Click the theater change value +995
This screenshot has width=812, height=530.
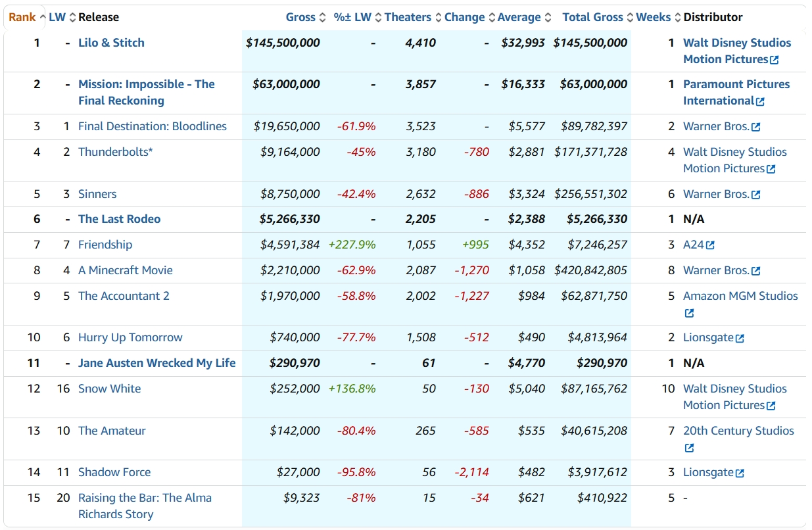click(477, 245)
